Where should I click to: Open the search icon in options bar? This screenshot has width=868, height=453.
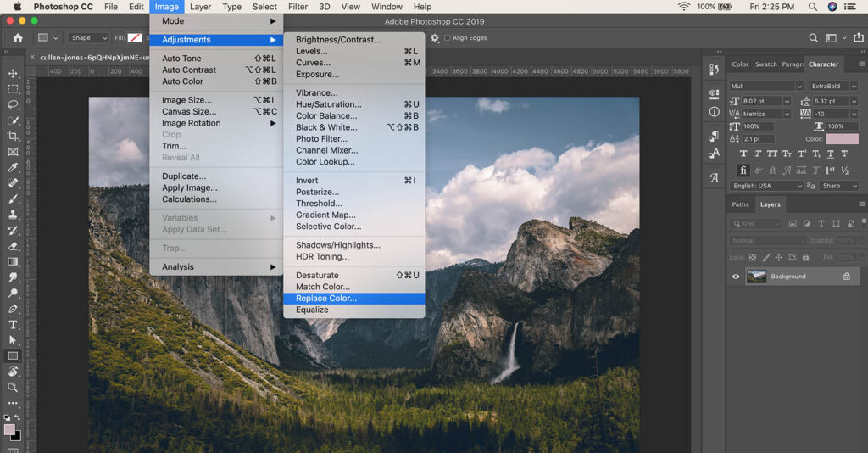[x=813, y=38]
